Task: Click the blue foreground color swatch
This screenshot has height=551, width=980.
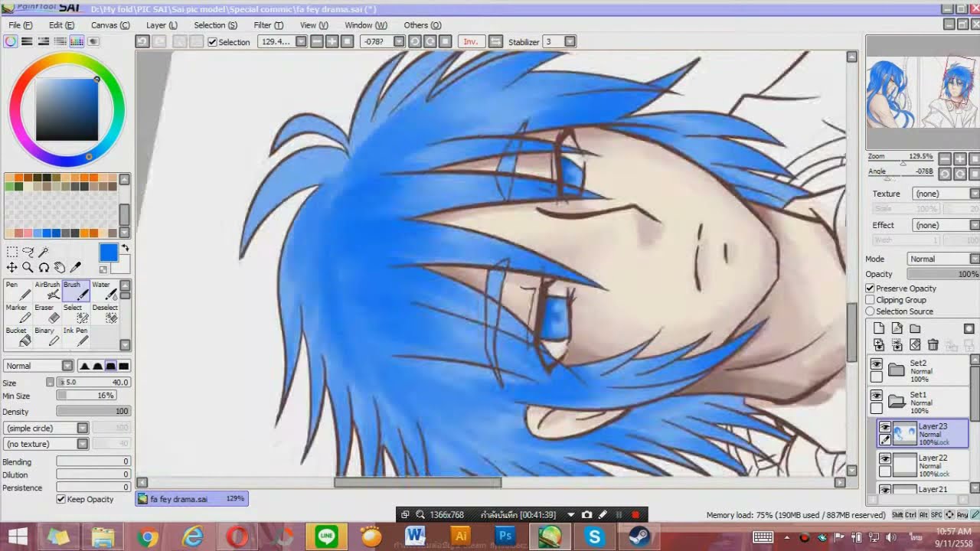Action: pos(108,253)
